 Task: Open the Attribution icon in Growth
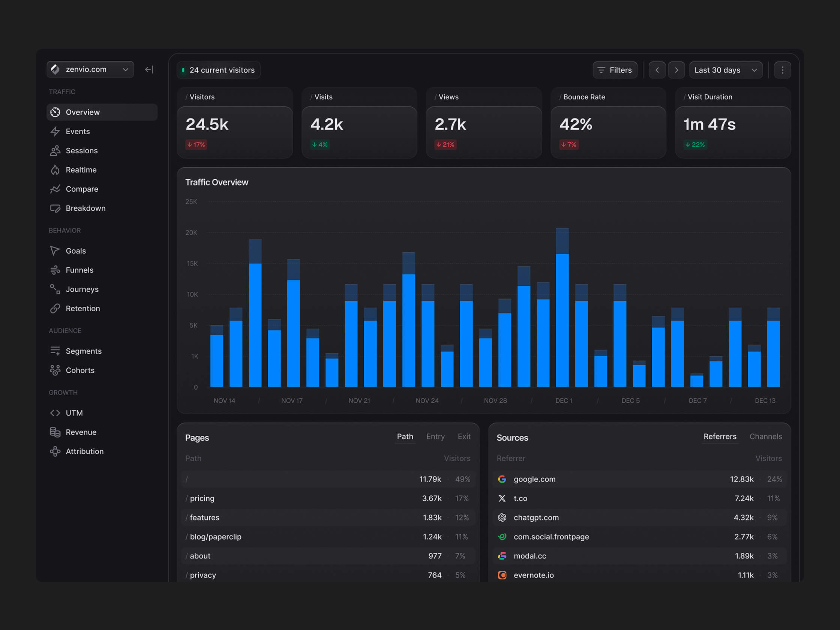(55, 451)
